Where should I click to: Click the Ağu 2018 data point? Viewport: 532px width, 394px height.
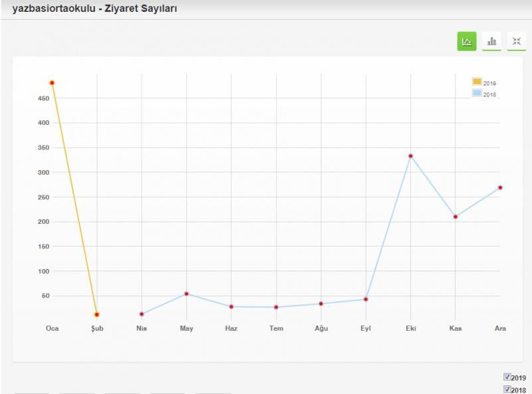tap(321, 304)
